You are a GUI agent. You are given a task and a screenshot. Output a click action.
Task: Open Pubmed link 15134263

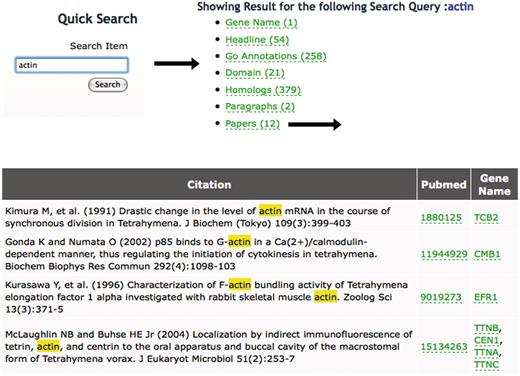pos(444,347)
